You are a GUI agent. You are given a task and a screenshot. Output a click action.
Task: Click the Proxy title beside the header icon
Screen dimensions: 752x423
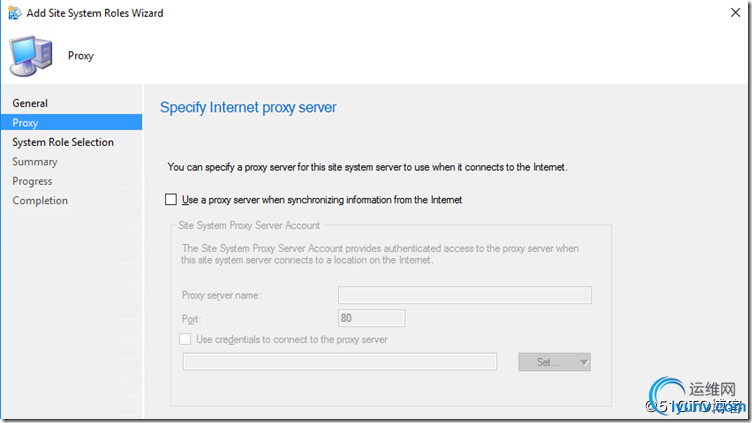[x=81, y=56]
